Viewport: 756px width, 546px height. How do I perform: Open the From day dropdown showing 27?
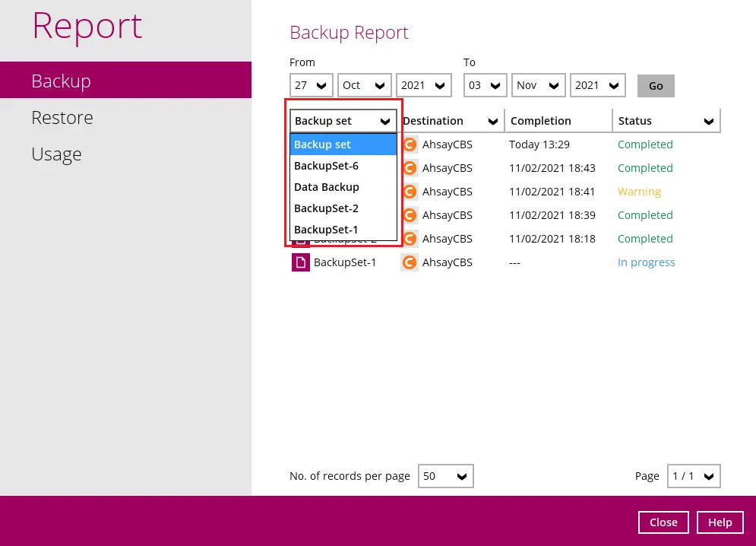tap(311, 85)
